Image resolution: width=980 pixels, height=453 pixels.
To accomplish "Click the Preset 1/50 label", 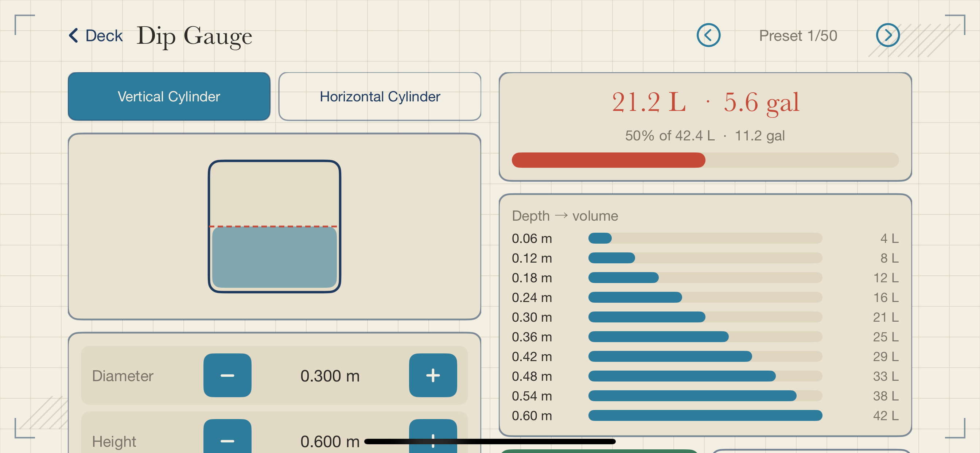I will (x=798, y=36).
